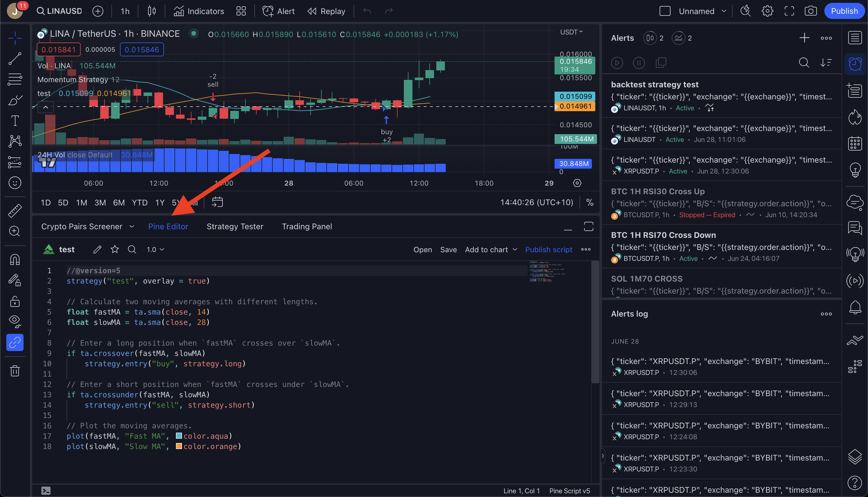The image size is (868, 497).
Task: Open chart settings gear icon
Action: pyautogui.click(x=767, y=11)
